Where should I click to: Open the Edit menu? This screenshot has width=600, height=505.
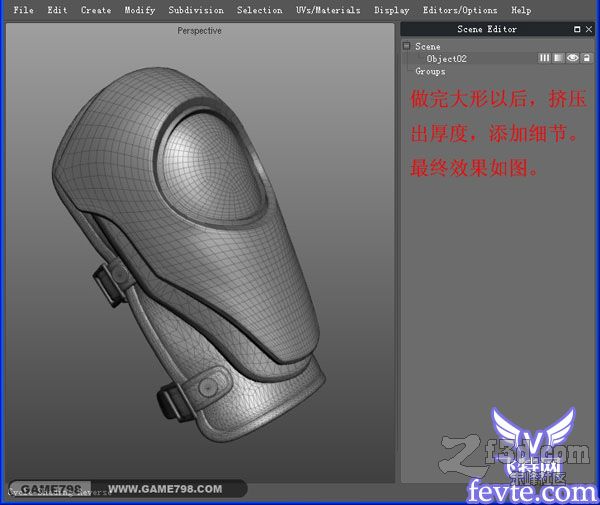click(x=57, y=10)
